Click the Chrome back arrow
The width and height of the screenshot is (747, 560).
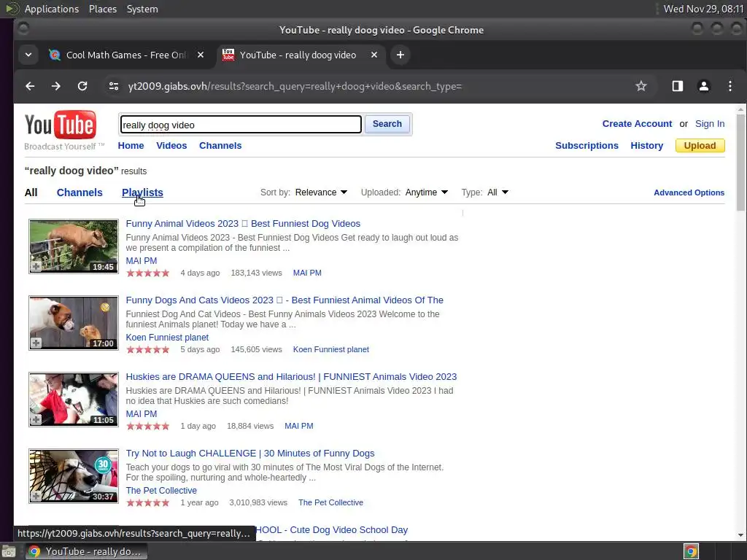(30, 86)
